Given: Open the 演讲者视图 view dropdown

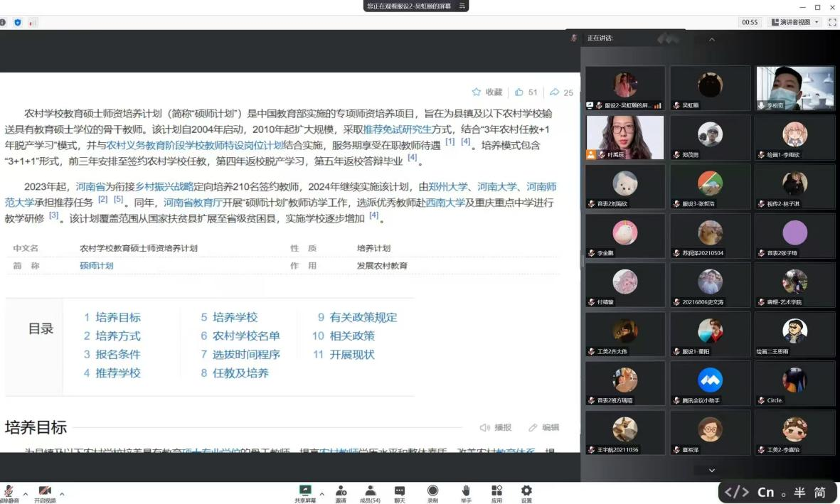Looking at the screenshot, I should click(x=796, y=22).
